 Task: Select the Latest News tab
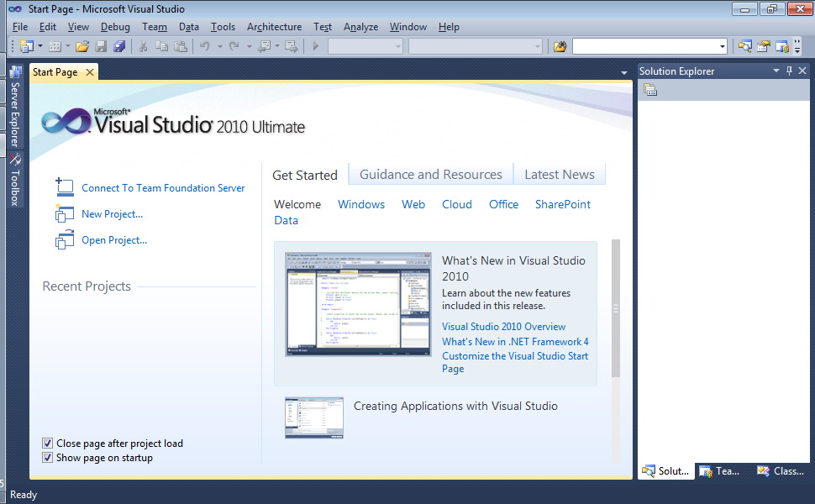click(x=560, y=175)
